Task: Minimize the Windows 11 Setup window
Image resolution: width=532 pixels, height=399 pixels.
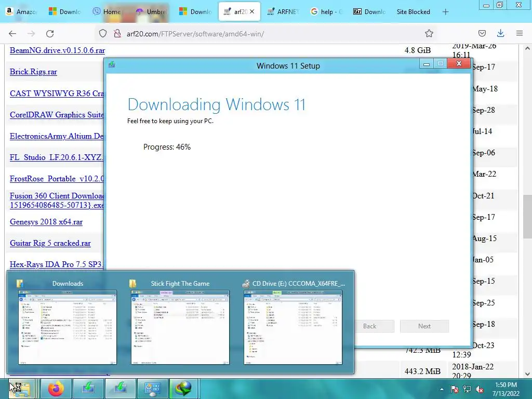Action: coord(427,64)
